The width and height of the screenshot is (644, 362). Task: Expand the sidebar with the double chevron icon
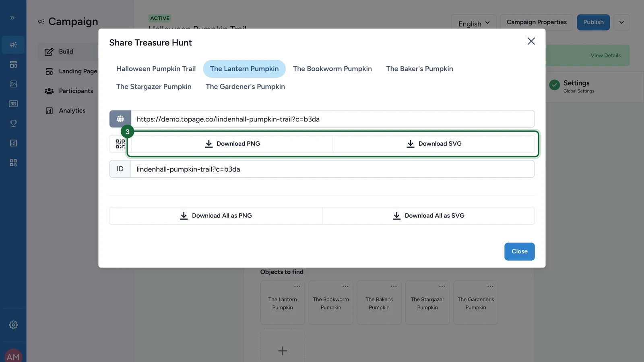point(12,18)
